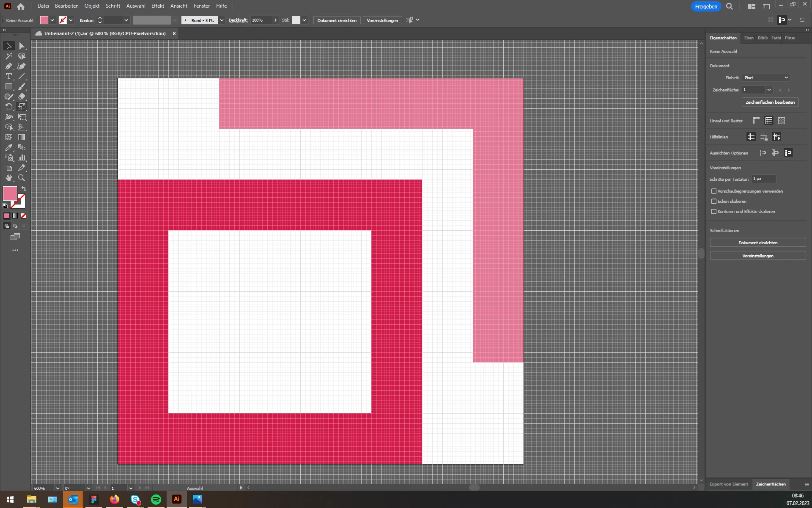Select the Type tool
Screen dimensions: 812x508
tap(9, 76)
